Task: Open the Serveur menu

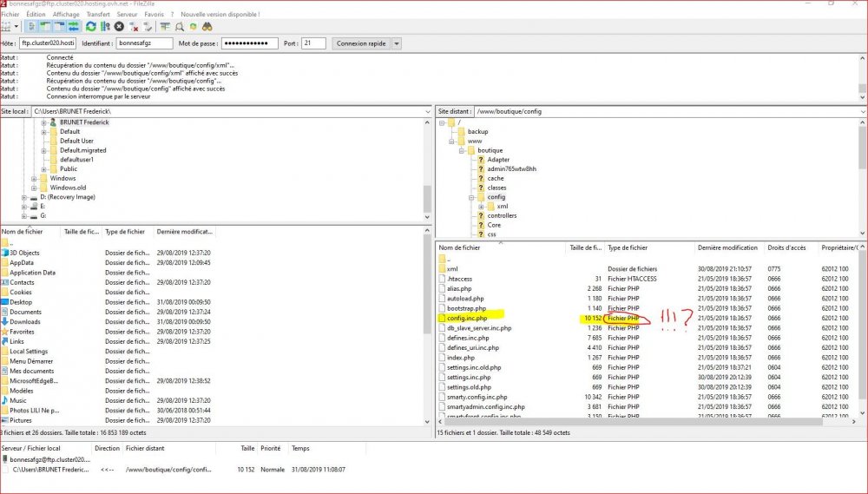Action: [x=127, y=15]
